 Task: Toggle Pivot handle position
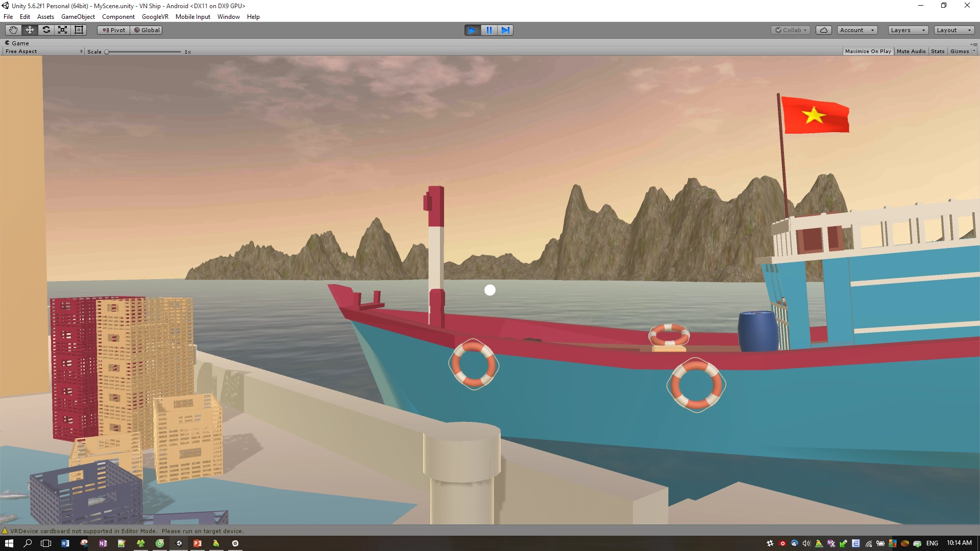[x=114, y=30]
